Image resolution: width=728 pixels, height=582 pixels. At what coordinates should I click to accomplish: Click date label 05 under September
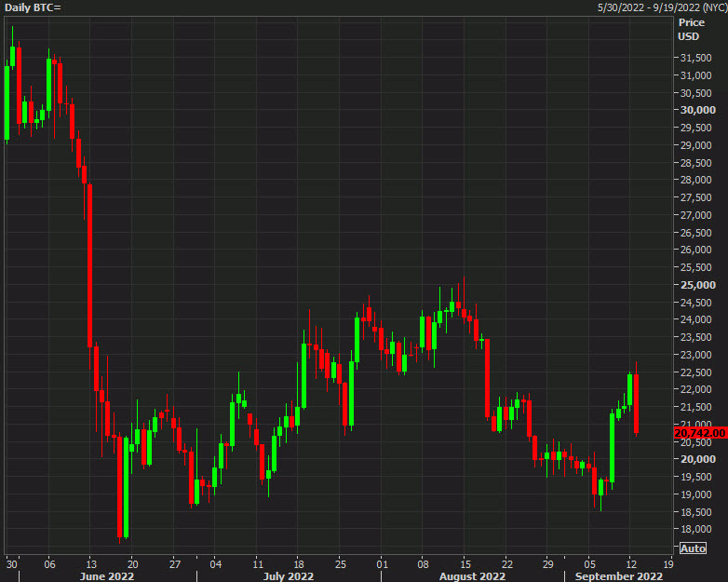590,564
